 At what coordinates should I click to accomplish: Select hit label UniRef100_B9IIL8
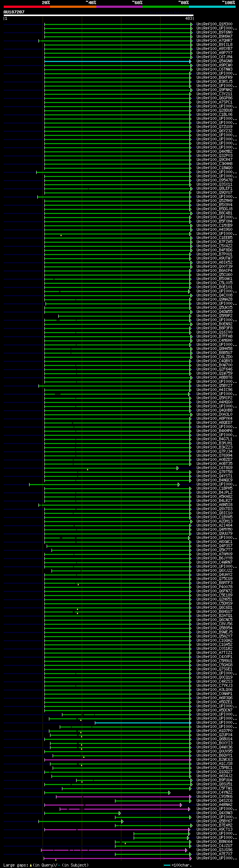214,45
